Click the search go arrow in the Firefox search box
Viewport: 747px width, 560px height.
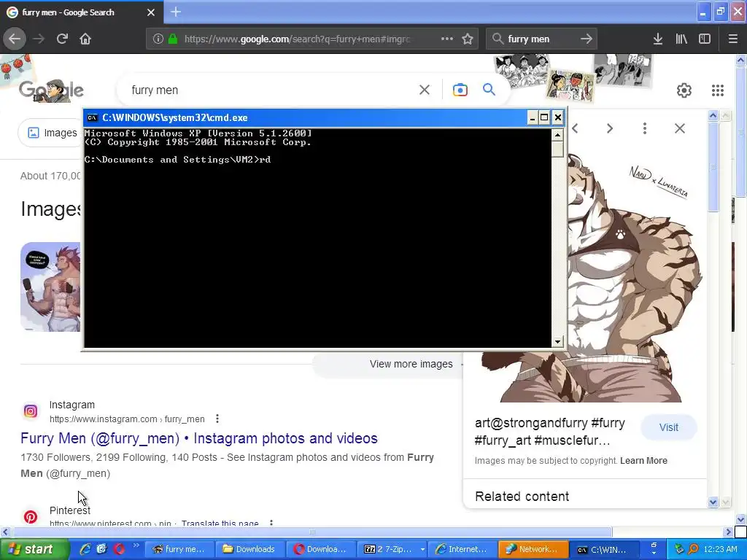(x=587, y=39)
